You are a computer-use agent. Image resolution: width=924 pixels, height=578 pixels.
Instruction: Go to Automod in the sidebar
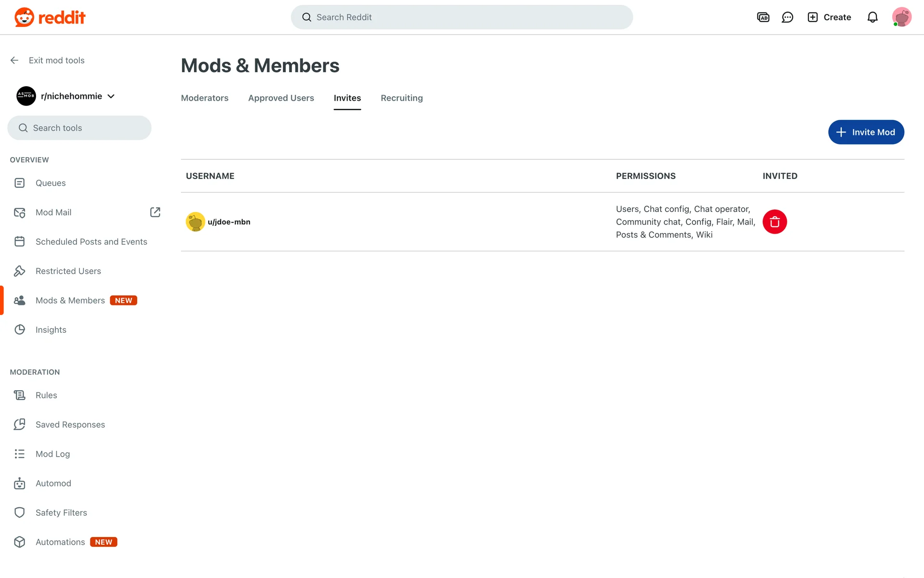click(53, 484)
